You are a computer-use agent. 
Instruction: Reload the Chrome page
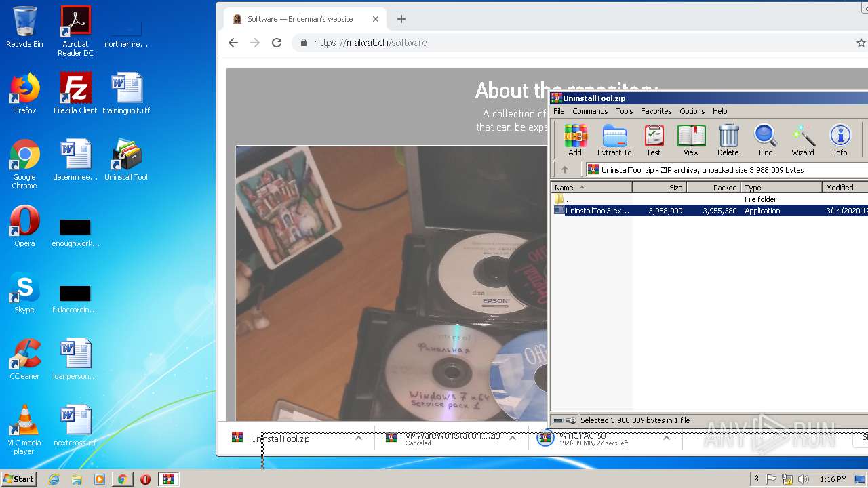point(277,43)
